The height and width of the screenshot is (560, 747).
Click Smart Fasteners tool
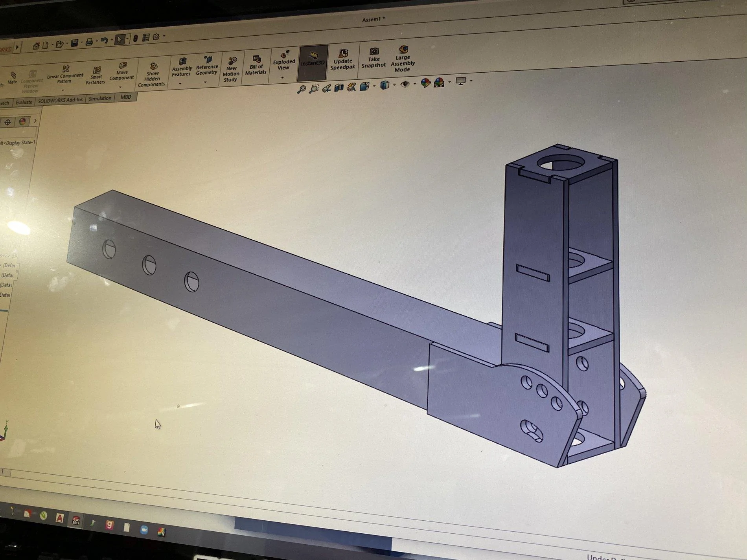coord(96,75)
